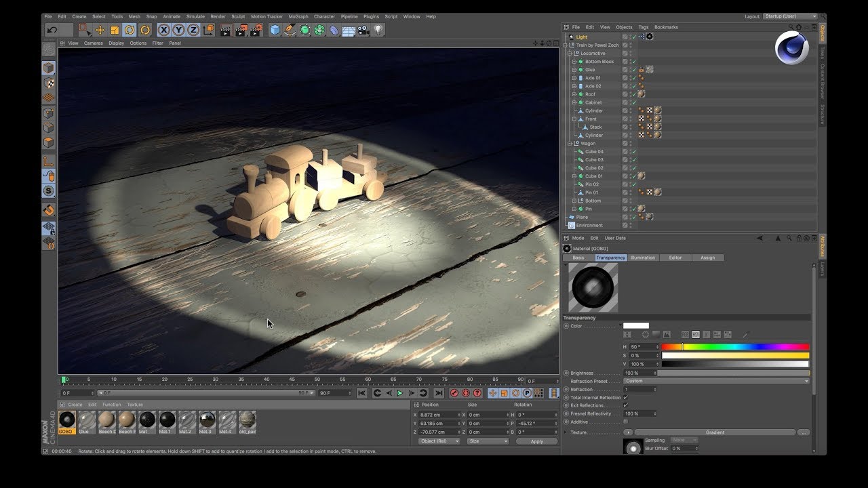
Task: Add a Light bulb object
Action: [x=378, y=30]
